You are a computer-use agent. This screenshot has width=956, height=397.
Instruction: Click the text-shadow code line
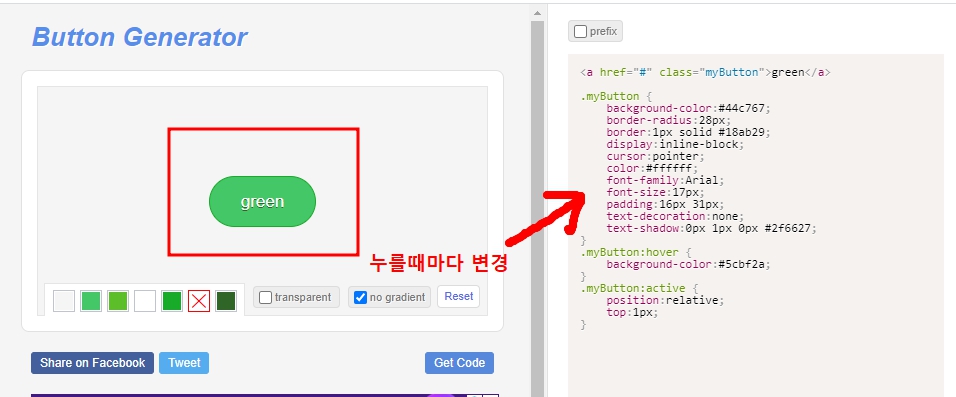click(712, 229)
